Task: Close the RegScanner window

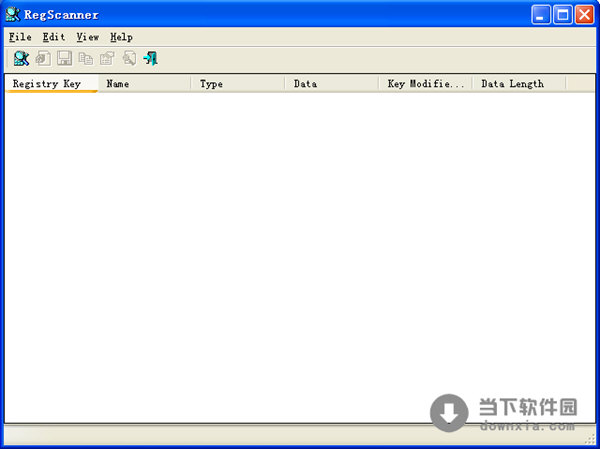Action: [585, 15]
